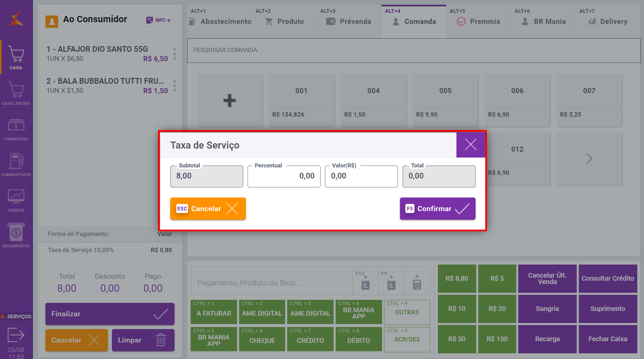Switch to the Delivery tab
The height and width of the screenshot is (359, 644).
click(x=608, y=22)
